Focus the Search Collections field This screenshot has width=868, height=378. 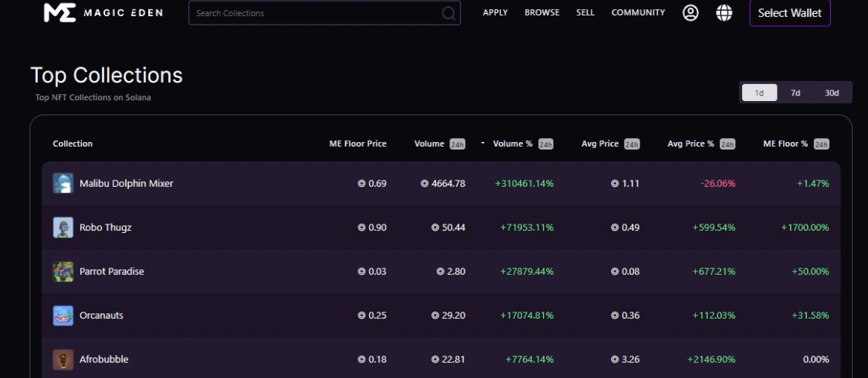tap(324, 12)
